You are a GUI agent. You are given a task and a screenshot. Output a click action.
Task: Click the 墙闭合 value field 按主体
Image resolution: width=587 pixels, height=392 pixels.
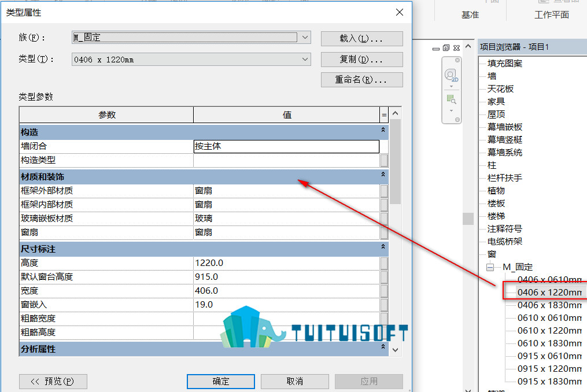(x=286, y=146)
